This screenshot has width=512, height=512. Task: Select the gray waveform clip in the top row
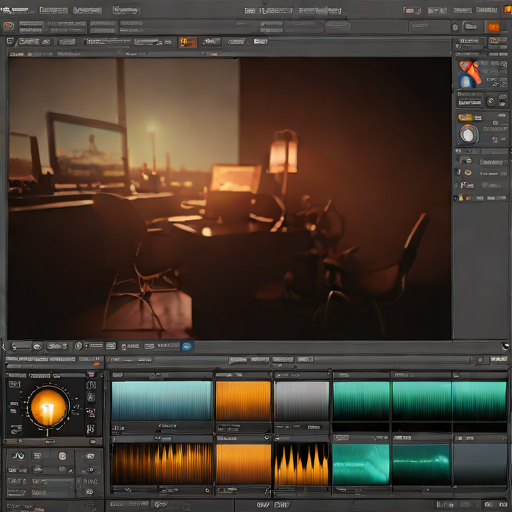coord(302,401)
